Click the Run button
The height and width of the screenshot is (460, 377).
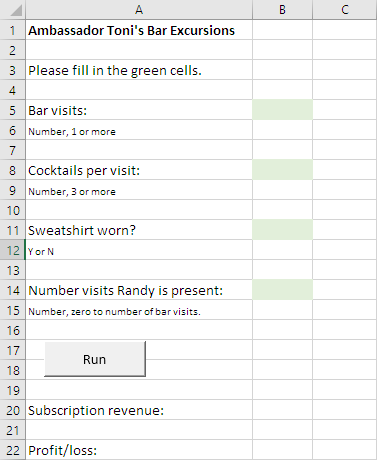pos(95,359)
